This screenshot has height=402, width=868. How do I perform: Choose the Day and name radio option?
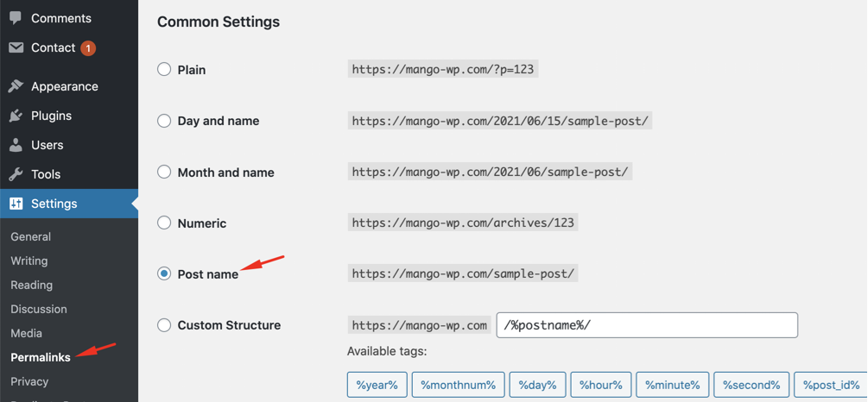click(x=164, y=121)
